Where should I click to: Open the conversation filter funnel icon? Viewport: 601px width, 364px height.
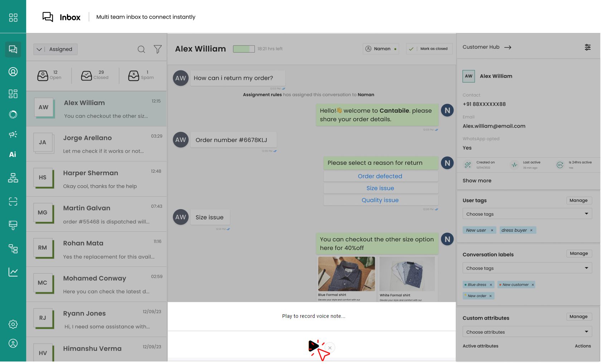tap(157, 49)
